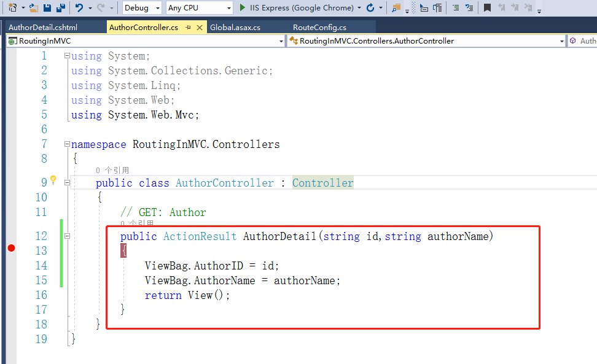
Task: Place cursor on 'ViewBag.AuthorName = authorName;' line
Action: pos(242,281)
